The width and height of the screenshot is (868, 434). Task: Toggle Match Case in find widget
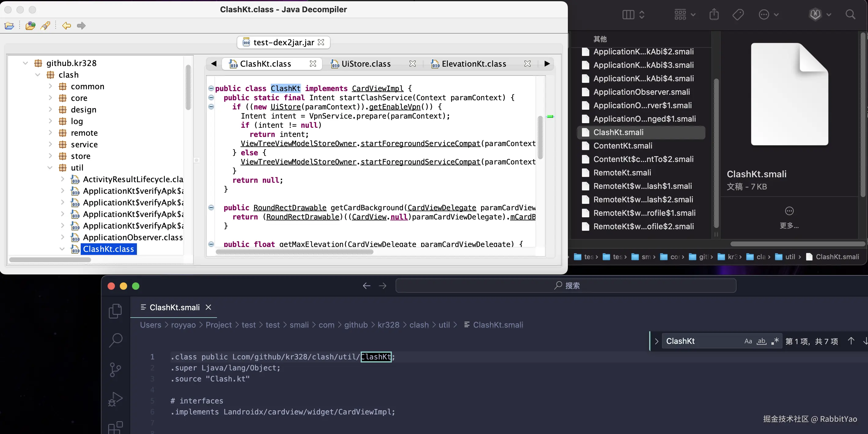click(748, 341)
